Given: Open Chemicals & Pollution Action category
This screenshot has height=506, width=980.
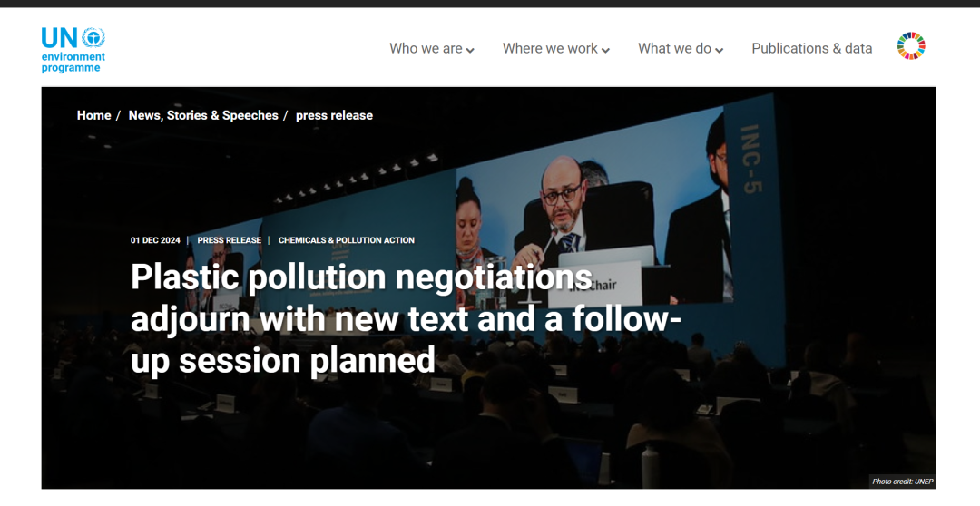Looking at the screenshot, I should 347,240.
